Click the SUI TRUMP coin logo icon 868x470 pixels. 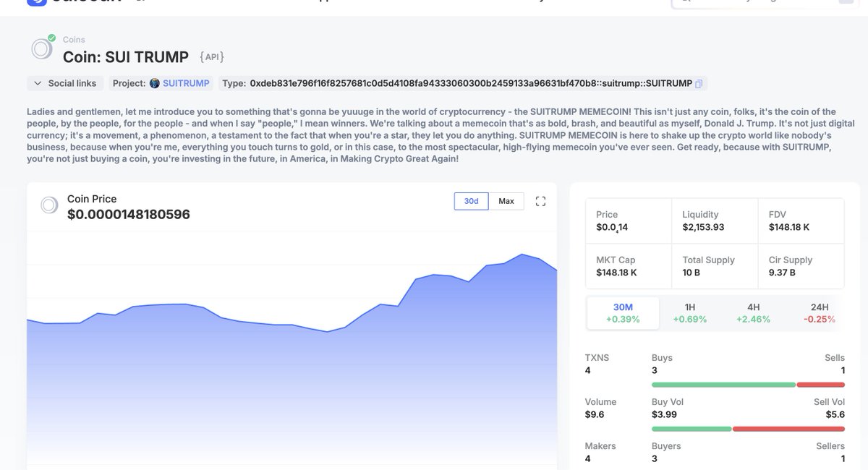42,49
